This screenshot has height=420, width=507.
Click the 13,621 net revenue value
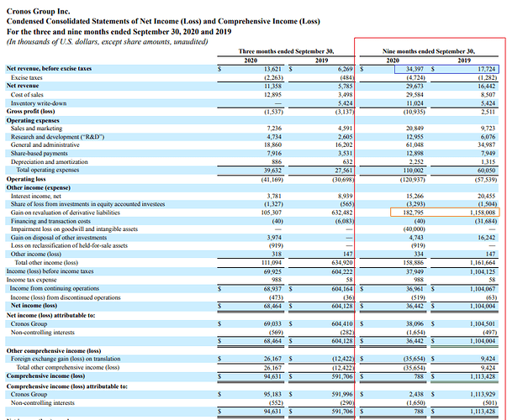tap(272, 69)
